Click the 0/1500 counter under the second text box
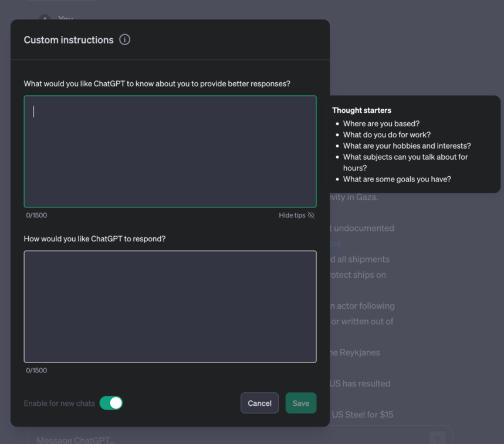The image size is (504, 444). coord(36,370)
